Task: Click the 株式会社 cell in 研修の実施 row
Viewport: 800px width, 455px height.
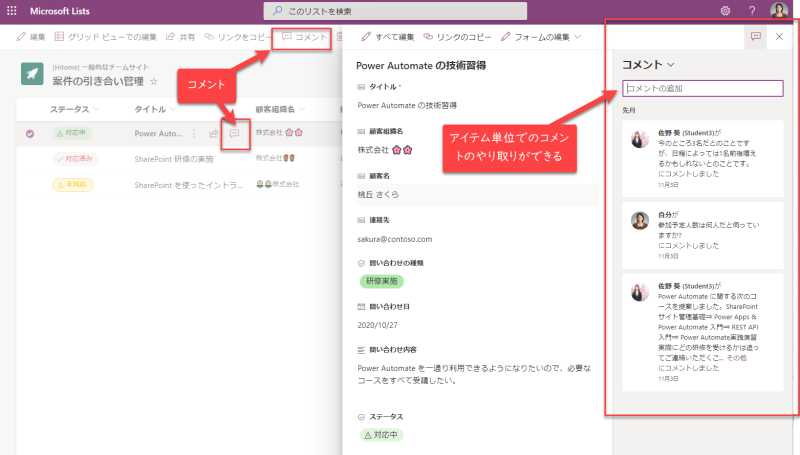Action: click(x=276, y=159)
